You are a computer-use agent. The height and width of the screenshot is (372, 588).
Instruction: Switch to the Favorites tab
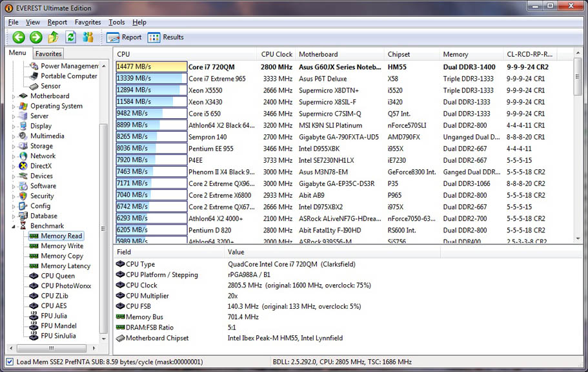tap(48, 54)
